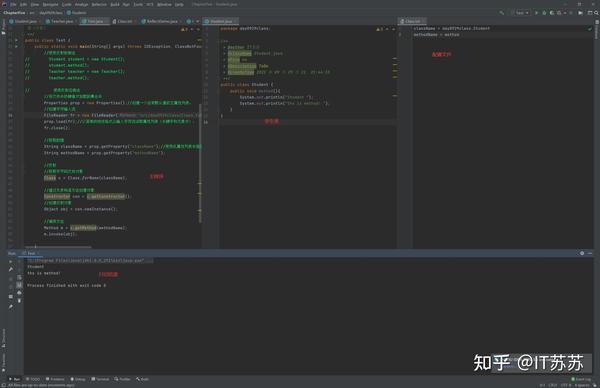This screenshot has width=600, height=388.
Task: Rerun Test in the Run panel
Action: point(10,261)
